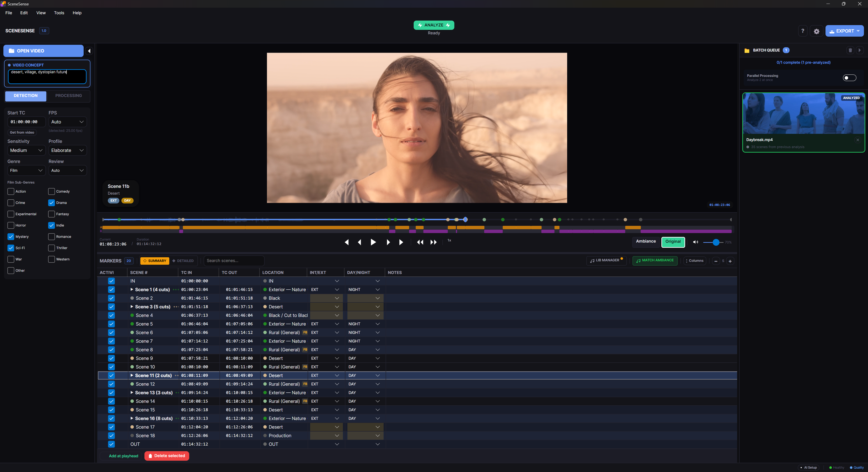Click the MATCH AMBIANCE button
The image size is (868, 472).
point(654,260)
